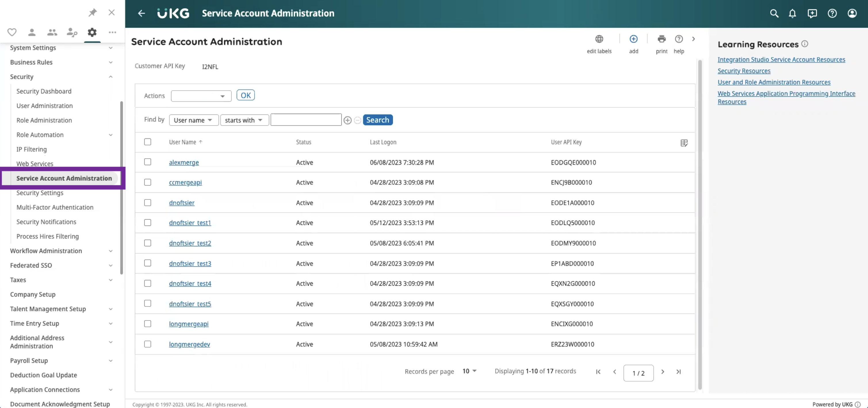Click the Search button
The width and height of the screenshot is (868, 408).
click(377, 120)
